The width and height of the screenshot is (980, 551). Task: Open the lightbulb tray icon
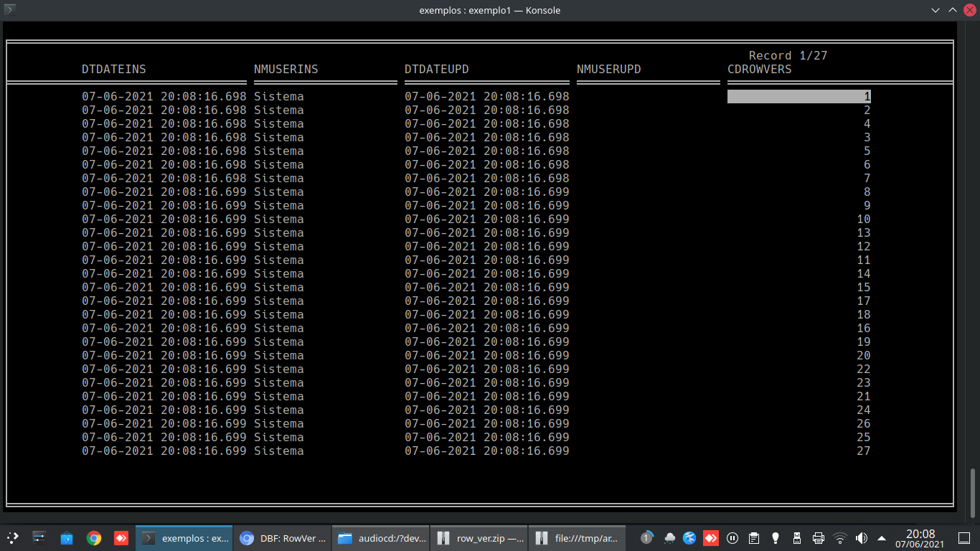click(776, 537)
